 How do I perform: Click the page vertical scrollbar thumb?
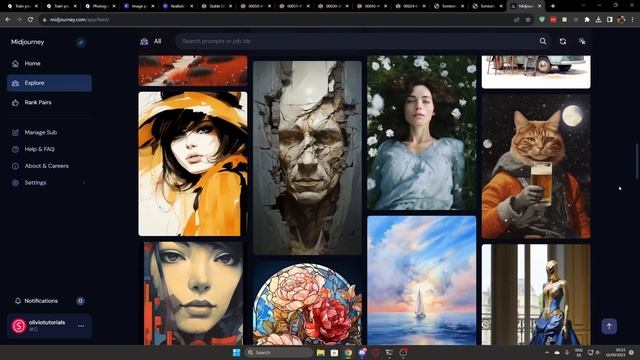(x=637, y=162)
